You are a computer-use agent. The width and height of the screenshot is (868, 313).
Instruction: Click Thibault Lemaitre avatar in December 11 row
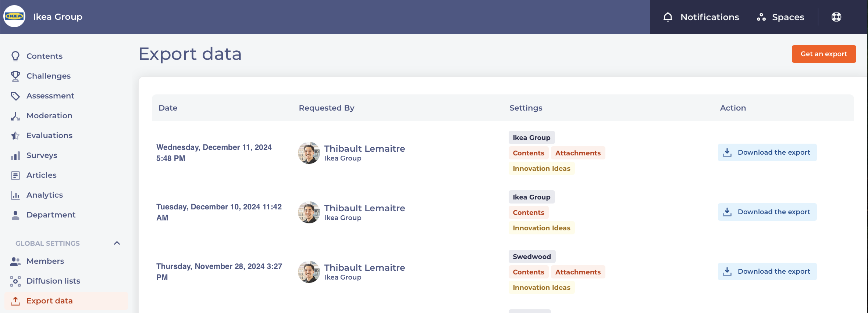pyautogui.click(x=309, y=153)
